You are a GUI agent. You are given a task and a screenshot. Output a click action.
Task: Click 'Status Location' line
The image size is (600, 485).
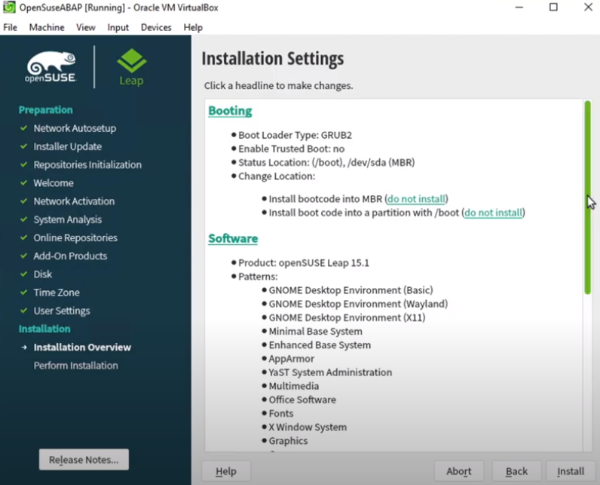point(326,163)
